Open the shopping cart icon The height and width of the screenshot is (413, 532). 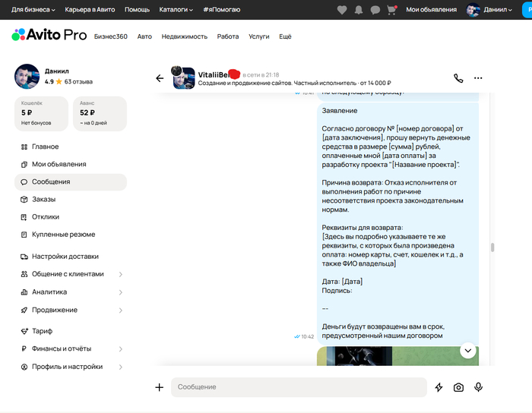pos(392,10)
